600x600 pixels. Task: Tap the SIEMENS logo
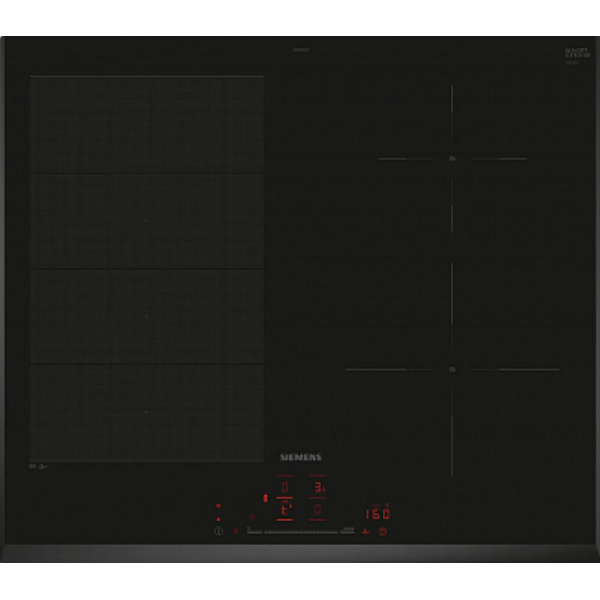tap(300, 456)
